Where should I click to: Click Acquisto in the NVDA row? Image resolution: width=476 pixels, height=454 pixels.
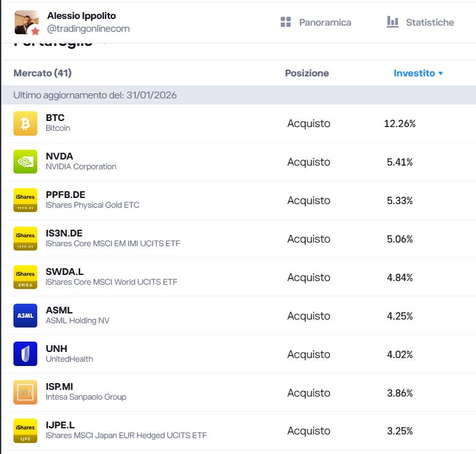click(x=309, y=162)
